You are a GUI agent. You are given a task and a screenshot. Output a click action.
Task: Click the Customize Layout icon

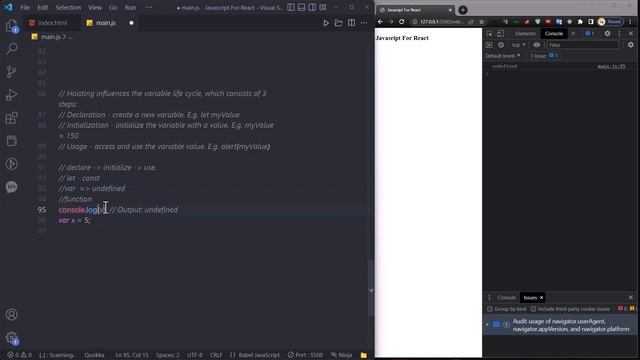point(323,7)
